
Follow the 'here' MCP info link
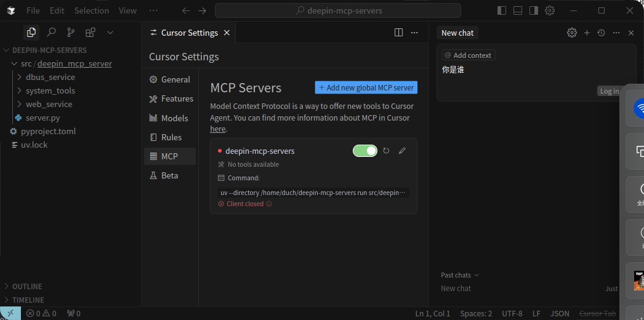[218, 129]
